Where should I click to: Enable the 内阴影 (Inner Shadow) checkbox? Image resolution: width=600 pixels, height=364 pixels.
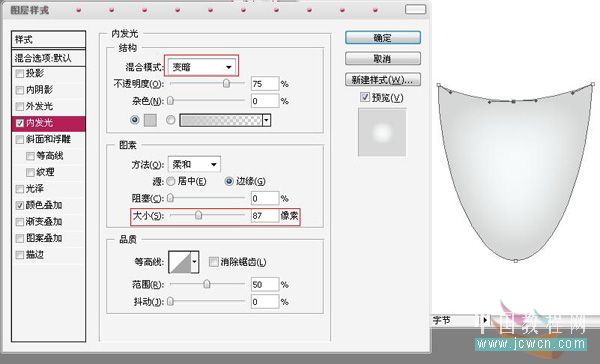pos(20,90)
